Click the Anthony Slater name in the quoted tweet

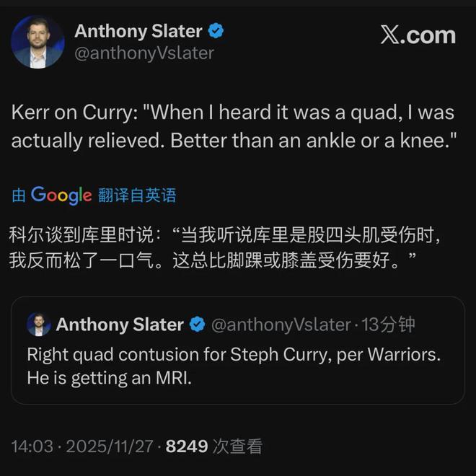click(120, 325)
